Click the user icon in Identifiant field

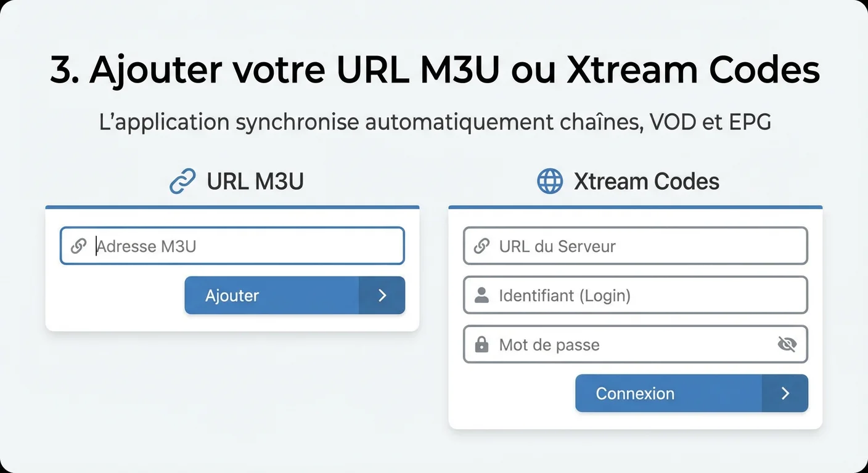coord(481,296)
